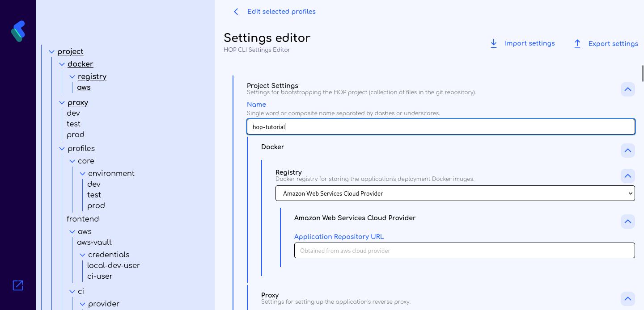
Task: Open the external link icon in sidebar
Action: click(x=18, y=285)
